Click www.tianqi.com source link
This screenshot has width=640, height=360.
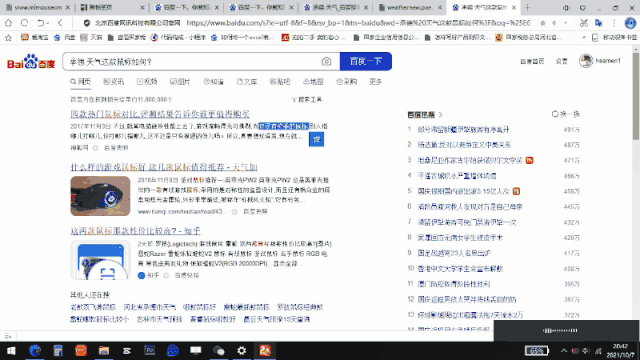tap(182, 211)
